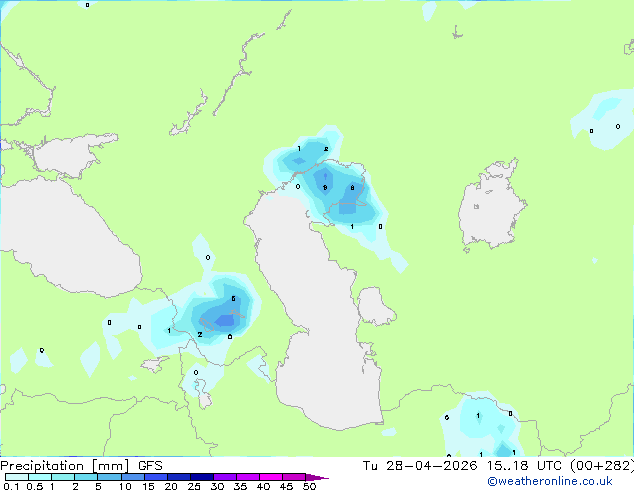
Task: Click the "45" legend label
Action: coord(286,486)
